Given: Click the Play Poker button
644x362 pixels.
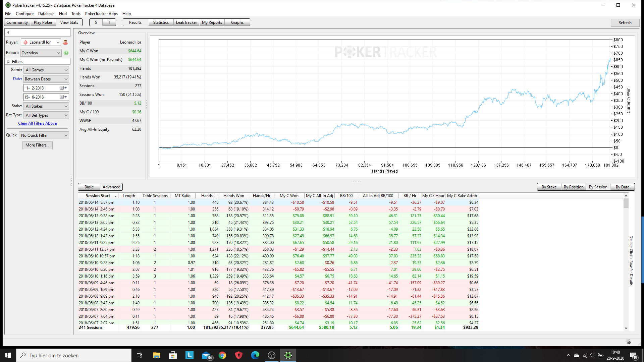Looking at the screenshot, I should (43, 22).
